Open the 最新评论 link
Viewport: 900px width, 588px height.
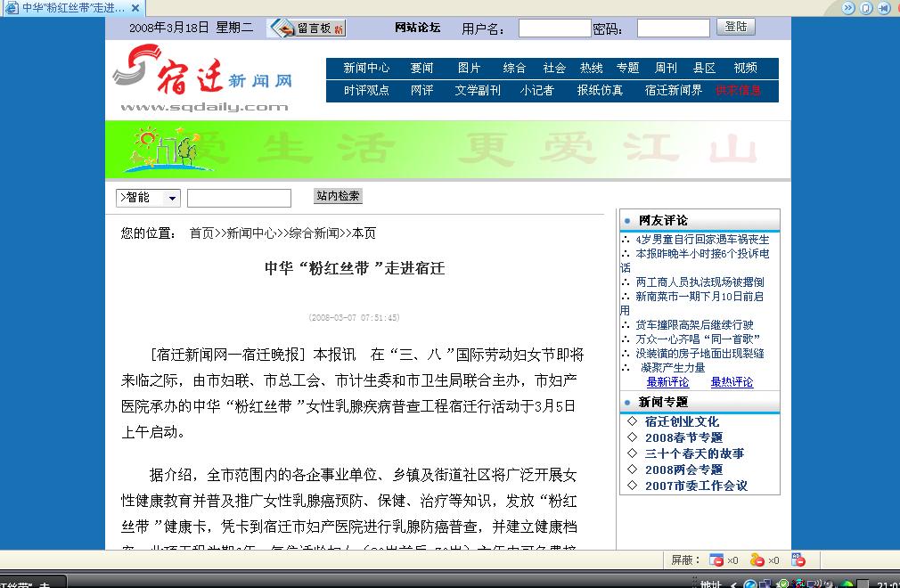[x=667, y=382]
